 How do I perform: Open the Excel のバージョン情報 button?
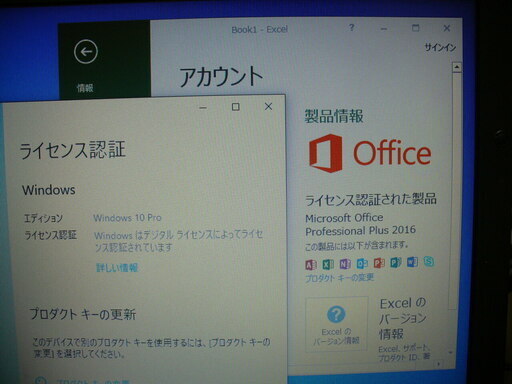(x=337, y=324)
